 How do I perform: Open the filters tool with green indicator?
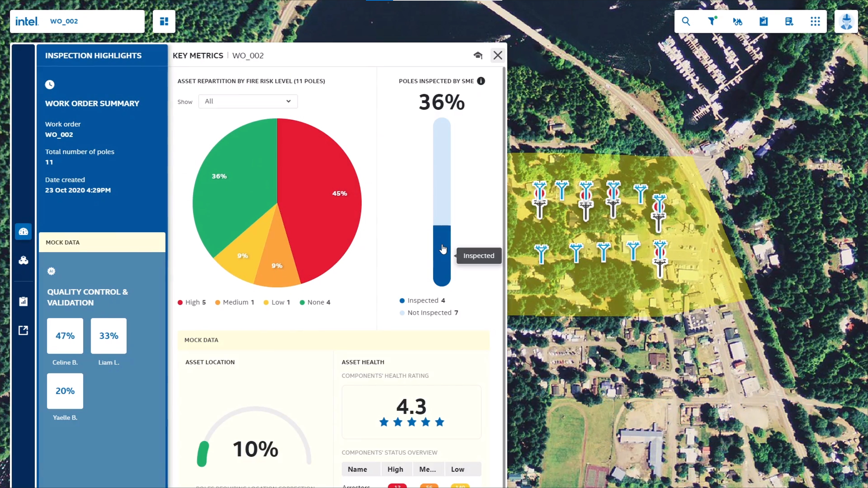(x=712, y=21)
